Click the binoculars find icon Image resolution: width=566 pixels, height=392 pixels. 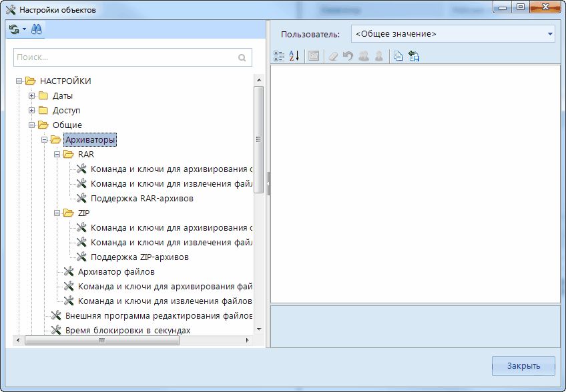tap(37, 29)
